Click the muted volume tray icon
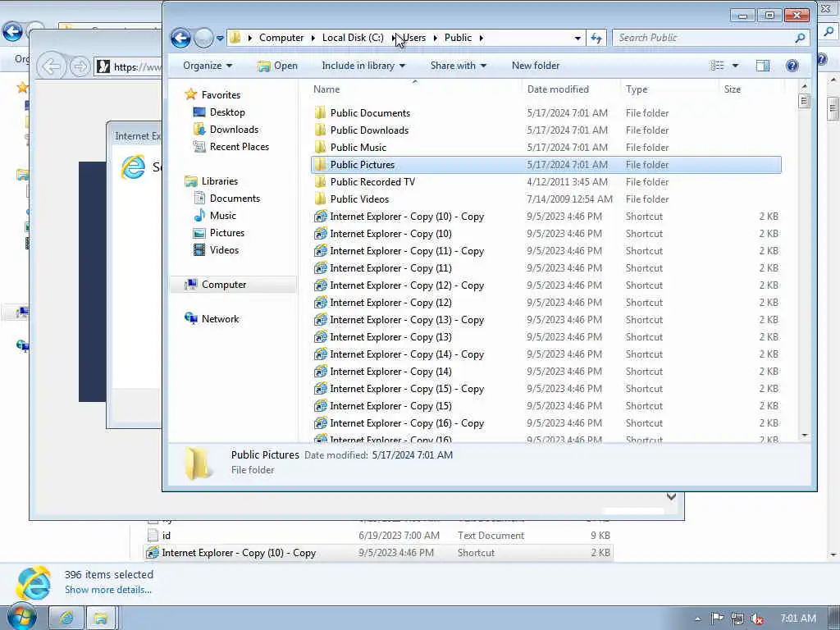This screenshot has width=840, height=630. 756,619
